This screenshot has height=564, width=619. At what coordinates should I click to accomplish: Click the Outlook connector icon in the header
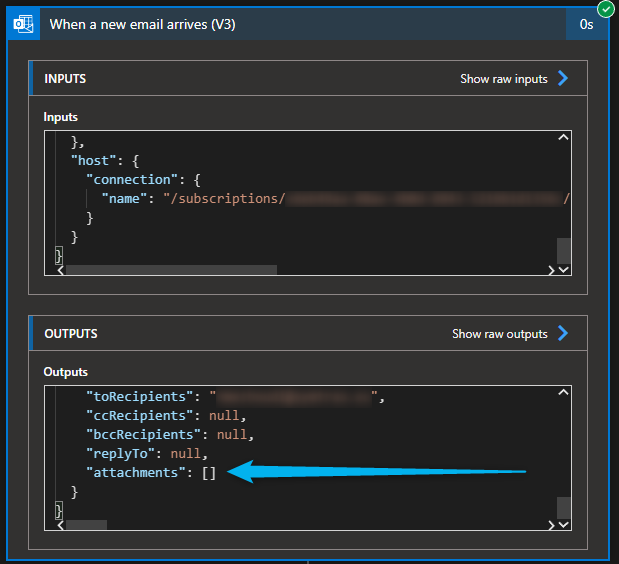pos(23,24)
